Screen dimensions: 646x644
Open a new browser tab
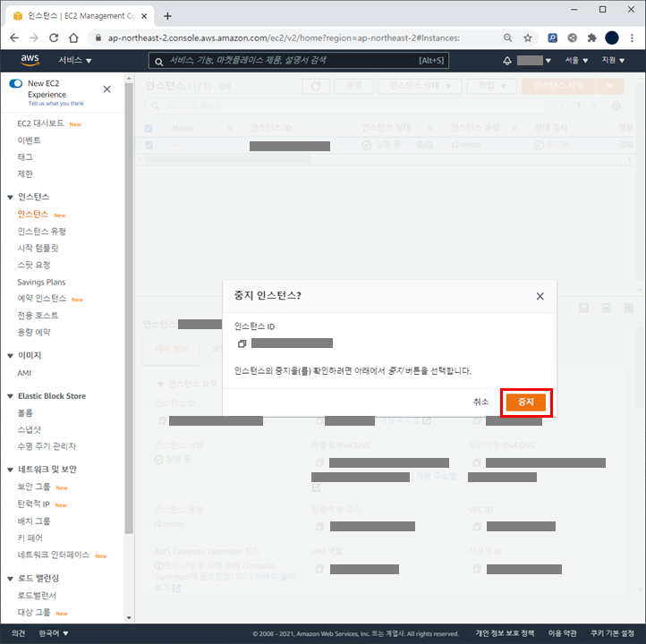(167, 16)
